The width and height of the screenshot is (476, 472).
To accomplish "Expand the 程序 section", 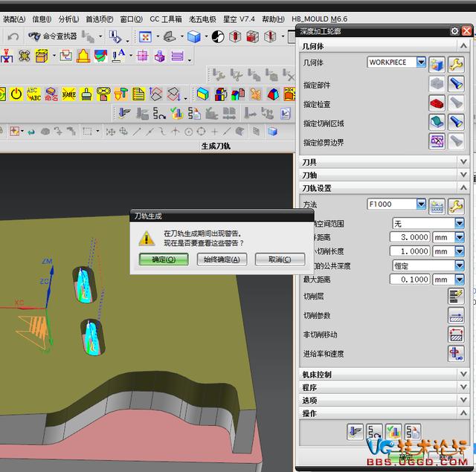I will click(463, 387).
